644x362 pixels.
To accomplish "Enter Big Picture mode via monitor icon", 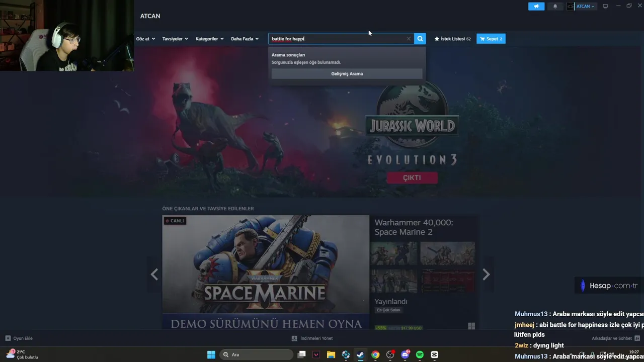I will (605, 6).
